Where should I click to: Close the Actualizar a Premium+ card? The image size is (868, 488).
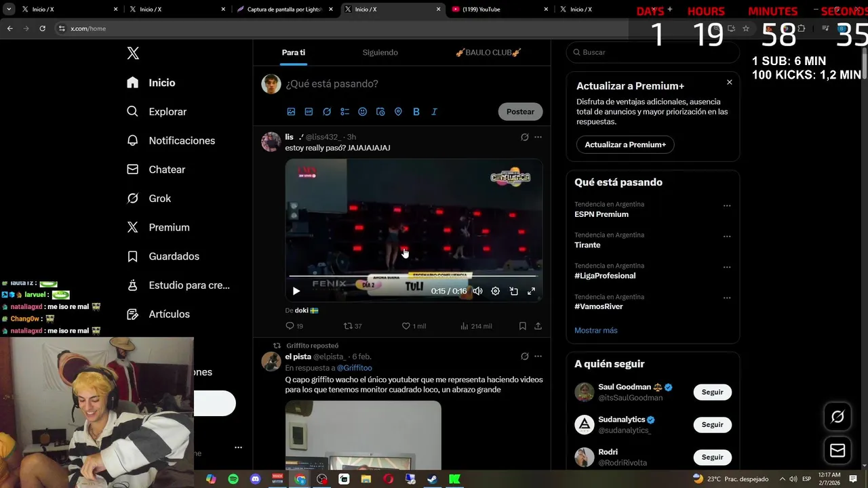coord(730,82)
